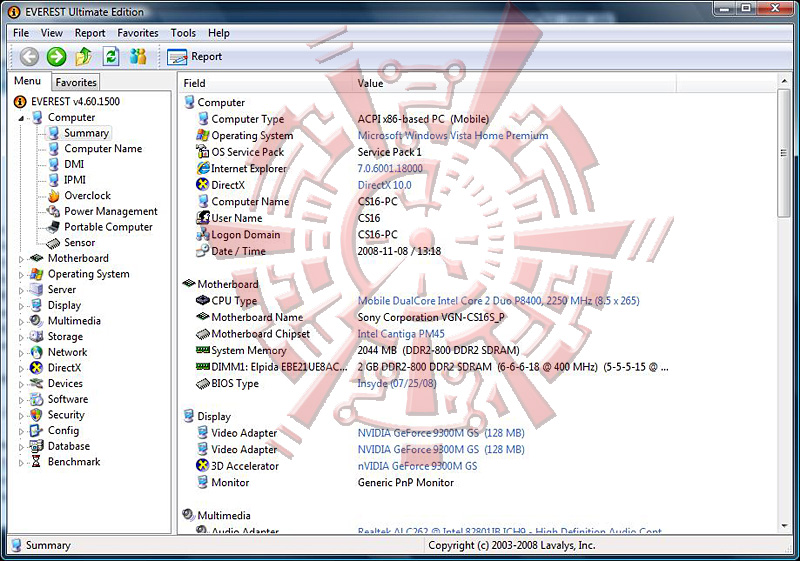800x561 pixels.
Task: Open the Intel Cantiga PM45 link
Action: click(401, 334)
